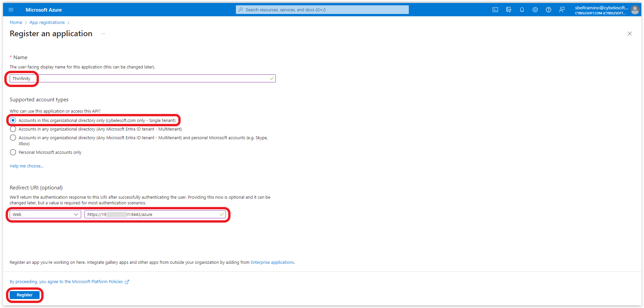Open the Azure portal hamburger menu
This screenshot has width=644, height=308.
11,10
